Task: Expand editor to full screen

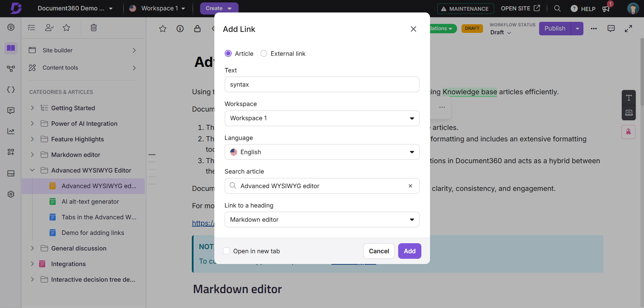Action: pyautogui.click(x=628, y=28)
